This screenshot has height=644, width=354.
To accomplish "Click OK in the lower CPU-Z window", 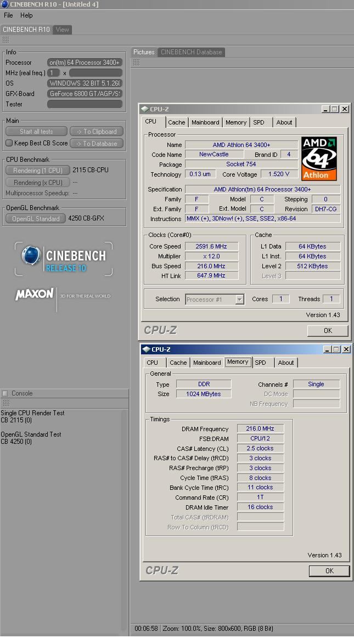I will (x=329, y=571).
